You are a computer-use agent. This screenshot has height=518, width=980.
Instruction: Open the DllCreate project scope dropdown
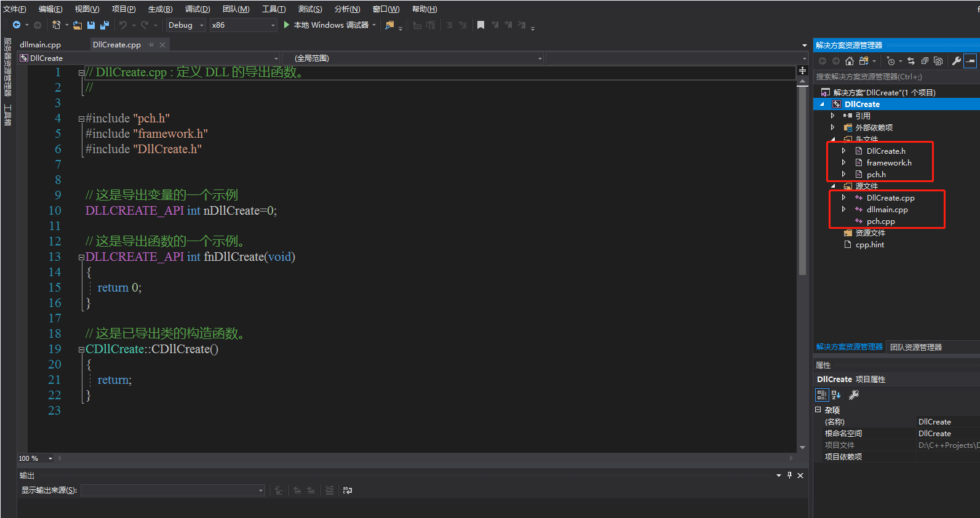point(149,58)
